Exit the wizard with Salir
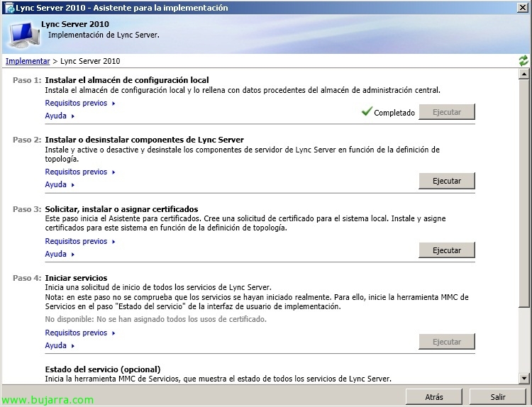 coord(498,397)
